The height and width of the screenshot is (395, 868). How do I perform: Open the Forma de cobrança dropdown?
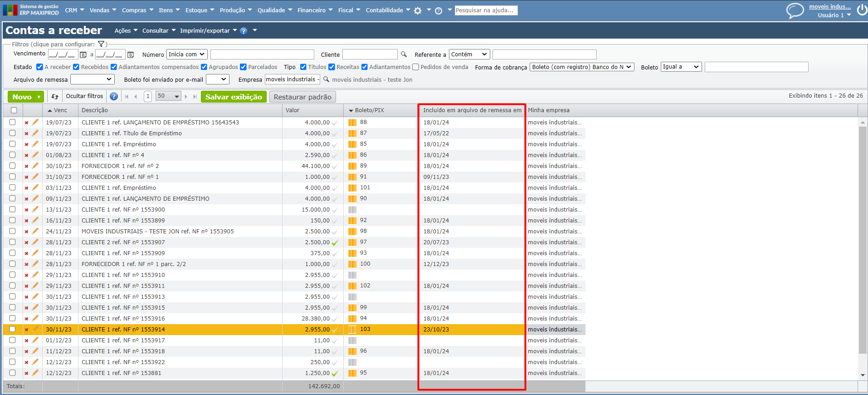click(x=581, y=67)
